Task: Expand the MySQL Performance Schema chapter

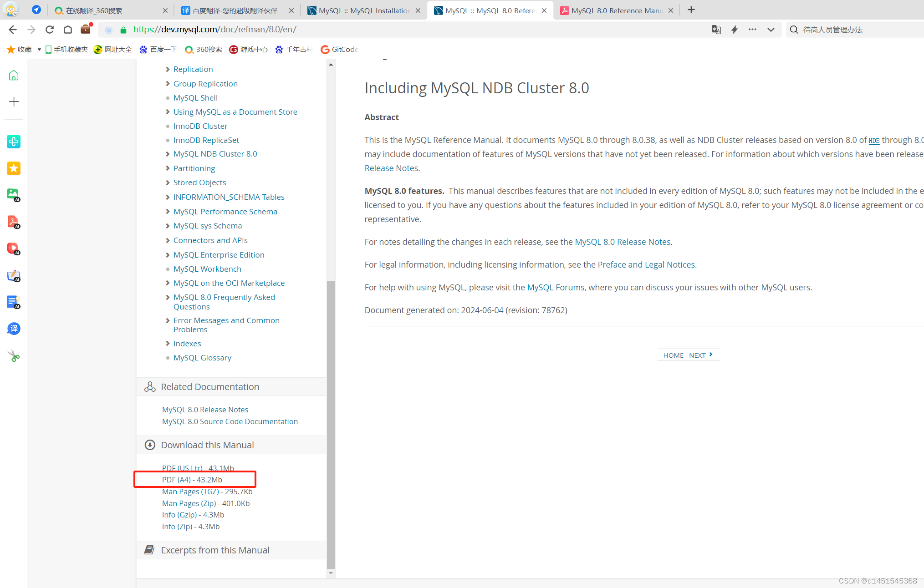Action: (x=168, y=212)
